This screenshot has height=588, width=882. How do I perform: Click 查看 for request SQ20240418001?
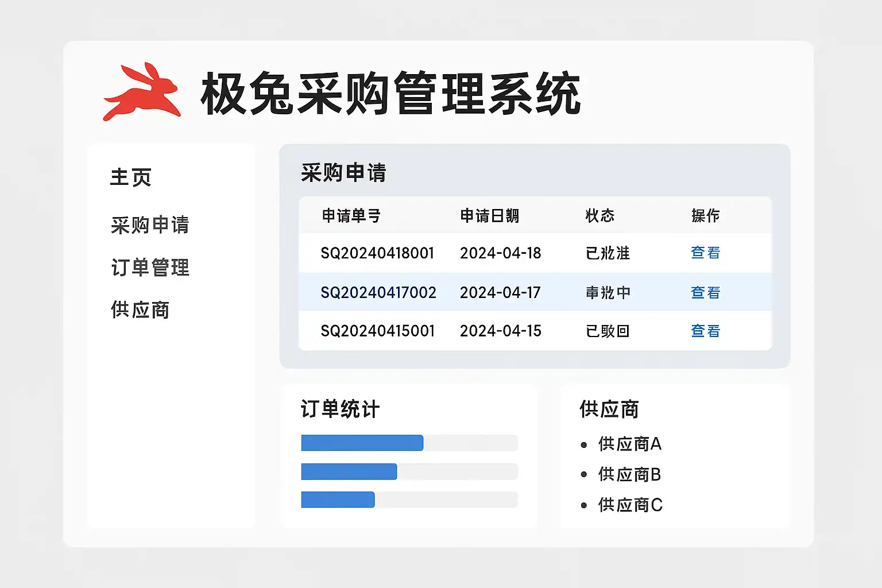pyautogui.click(x=706, y=253)
